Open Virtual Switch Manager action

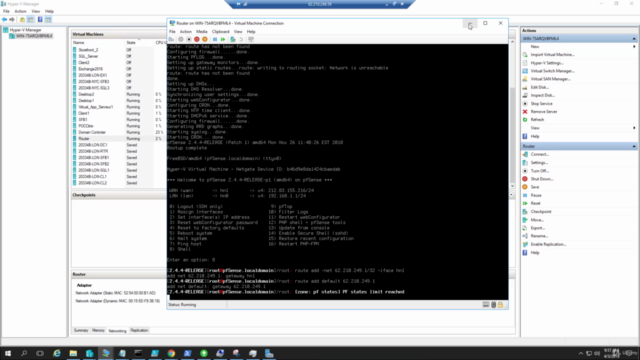pyautogui.click(x=552, y=71)
